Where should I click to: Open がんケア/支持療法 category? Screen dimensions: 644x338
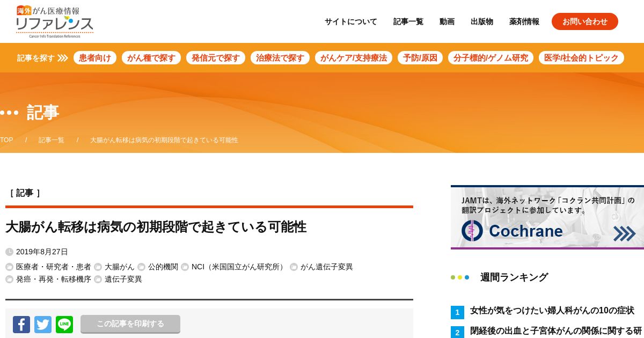[x=354, y=58]
